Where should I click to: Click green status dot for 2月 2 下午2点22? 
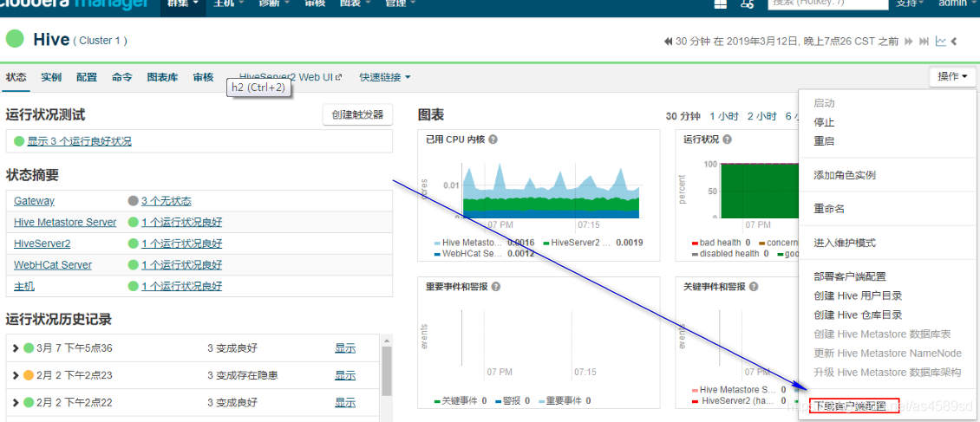28,402
